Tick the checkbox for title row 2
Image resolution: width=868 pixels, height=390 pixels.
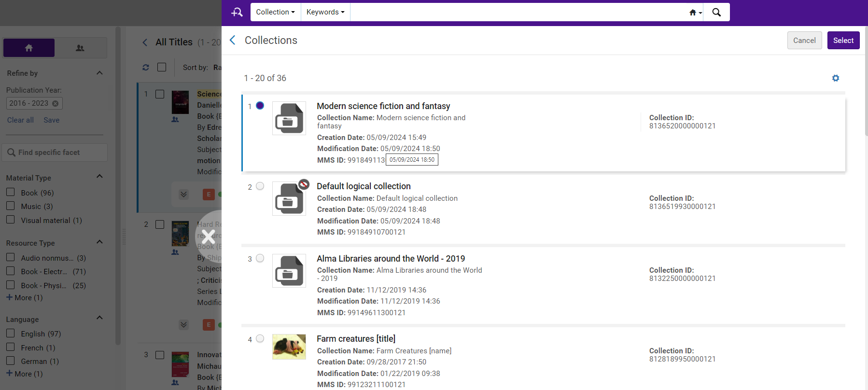point(160,224)
